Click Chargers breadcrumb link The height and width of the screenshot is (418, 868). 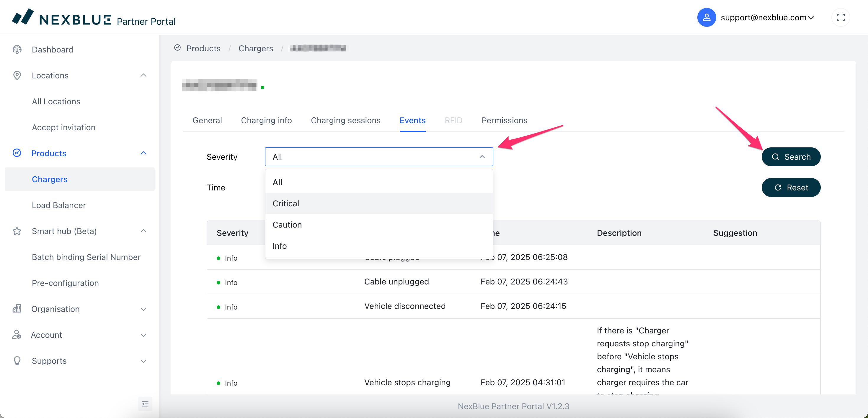click(x=255, y=48)
